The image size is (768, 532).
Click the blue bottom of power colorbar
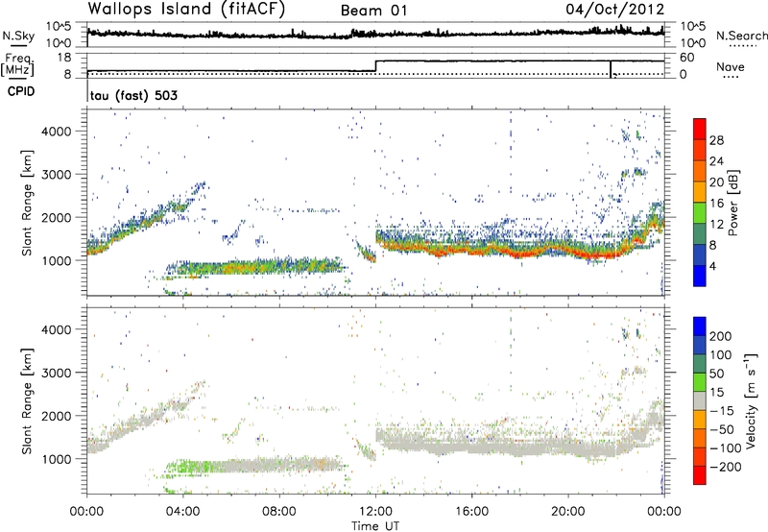click(700, 276)
